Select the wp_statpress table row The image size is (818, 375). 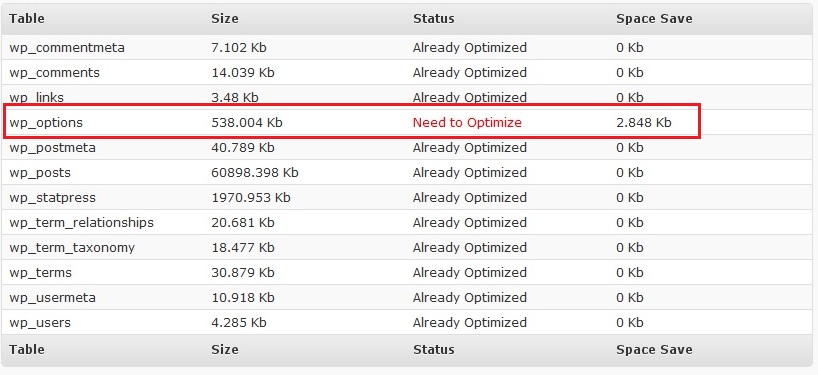(409, 198)
